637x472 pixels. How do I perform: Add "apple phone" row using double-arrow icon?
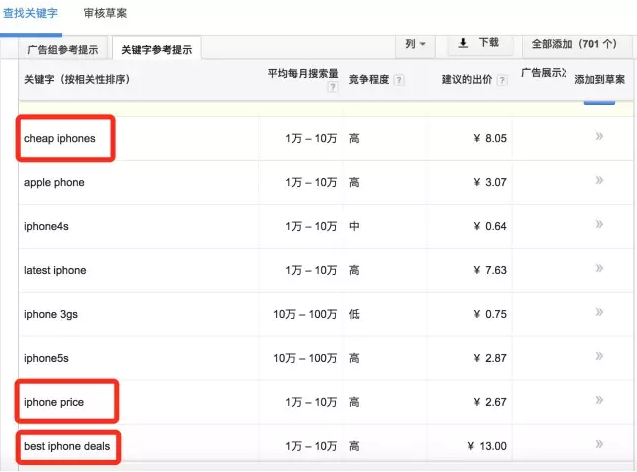point(599,181)
